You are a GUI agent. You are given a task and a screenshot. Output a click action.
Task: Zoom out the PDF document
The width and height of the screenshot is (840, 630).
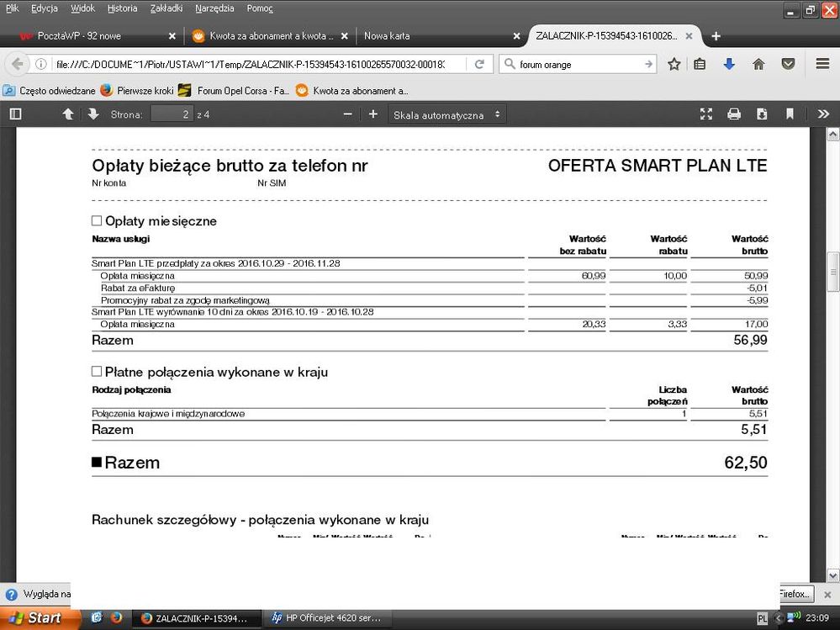348,114
